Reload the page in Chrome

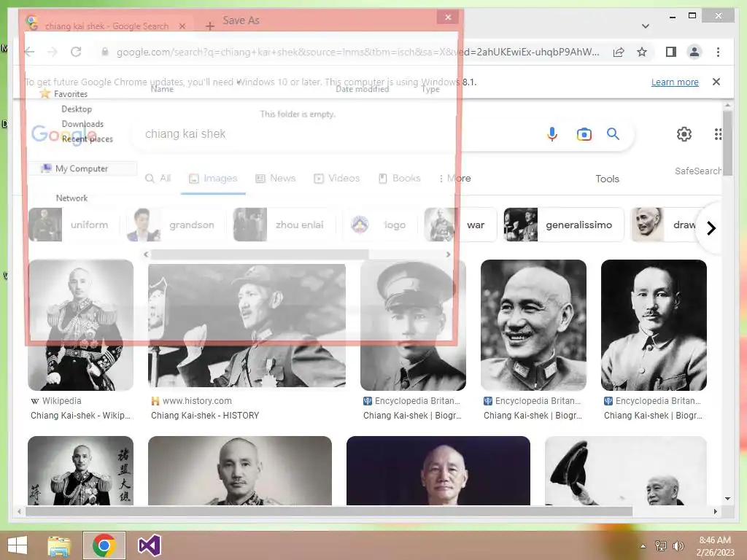point(76,52)
